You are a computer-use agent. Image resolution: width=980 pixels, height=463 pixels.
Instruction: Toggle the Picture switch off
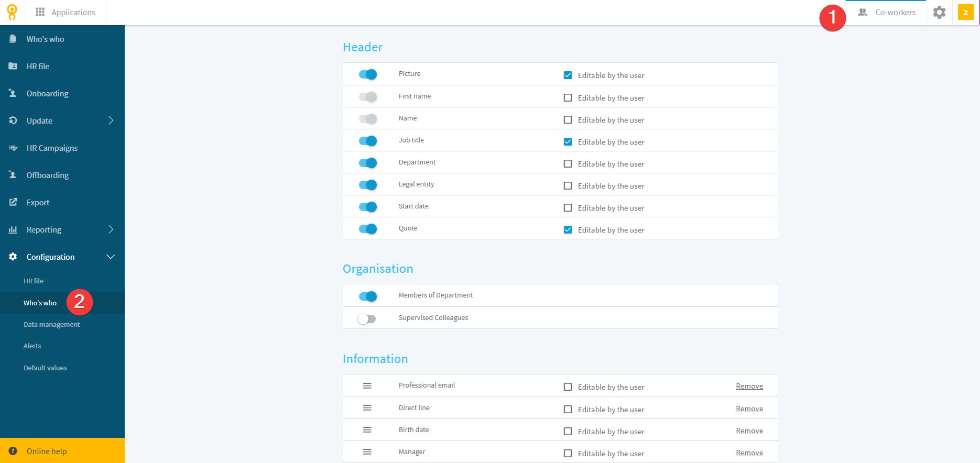tap(368, 74)
